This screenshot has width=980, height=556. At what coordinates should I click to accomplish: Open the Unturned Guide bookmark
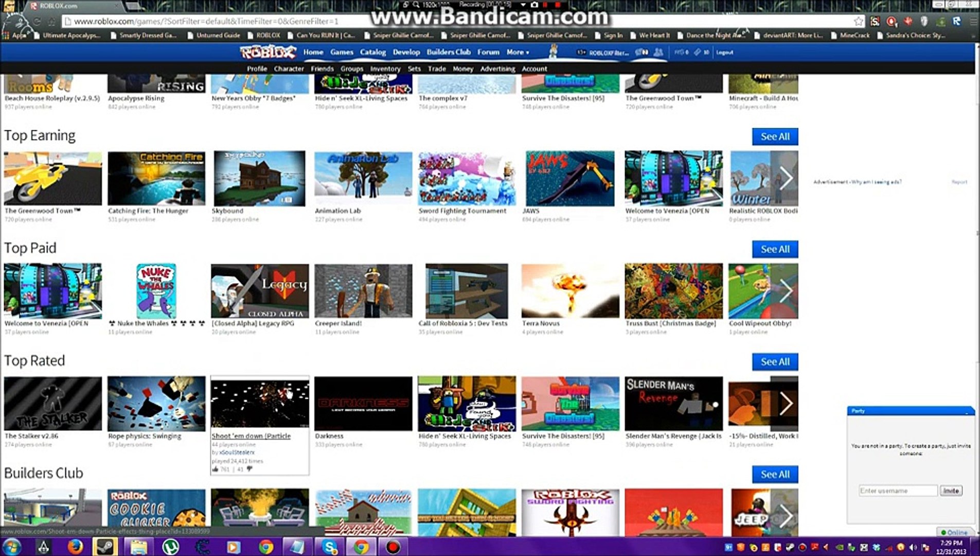click(x=213, y=36)
